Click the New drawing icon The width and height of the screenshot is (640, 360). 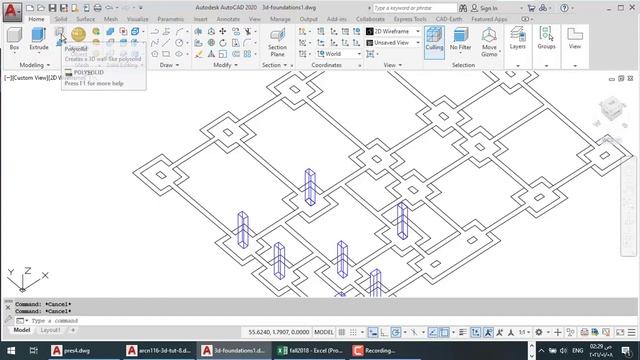tap(30, 8)
